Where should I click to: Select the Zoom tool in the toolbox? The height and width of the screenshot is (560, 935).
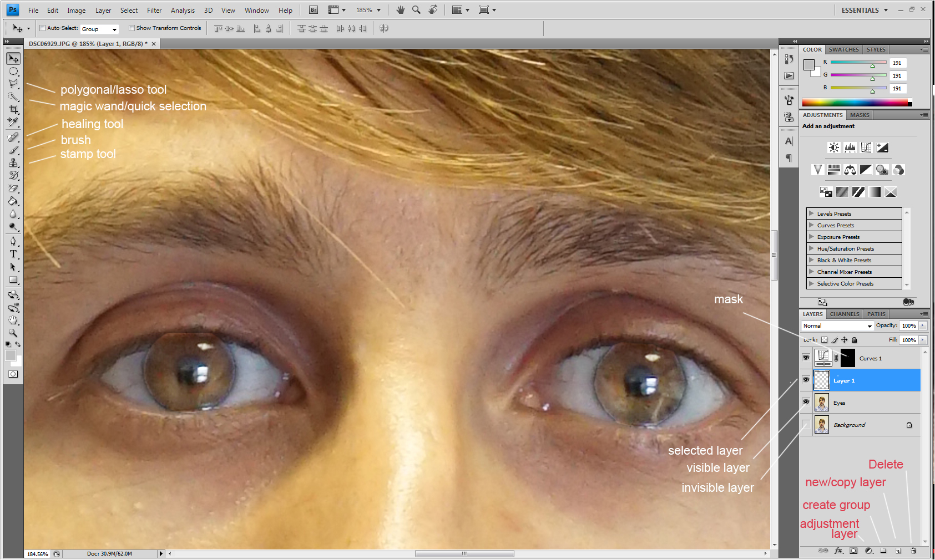coord(13,333)
